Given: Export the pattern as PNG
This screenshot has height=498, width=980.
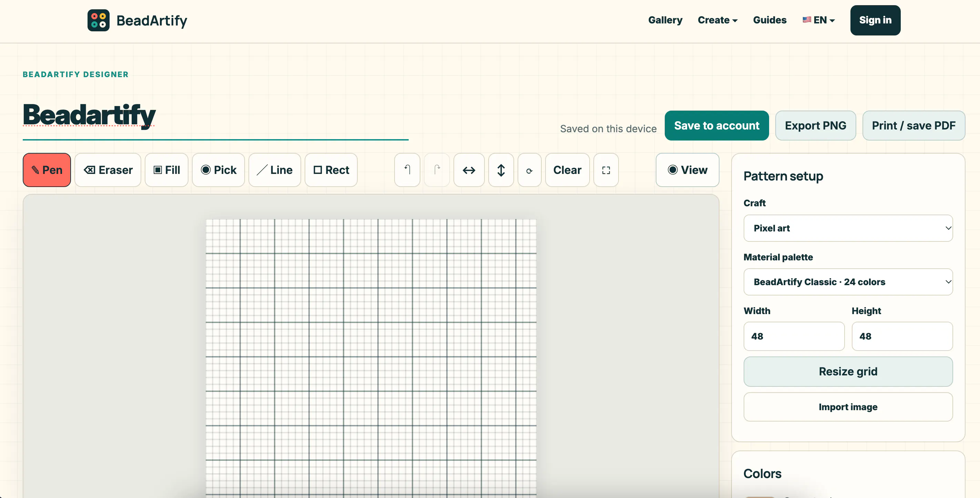Looking at the screenshot, I should [815, 125].
